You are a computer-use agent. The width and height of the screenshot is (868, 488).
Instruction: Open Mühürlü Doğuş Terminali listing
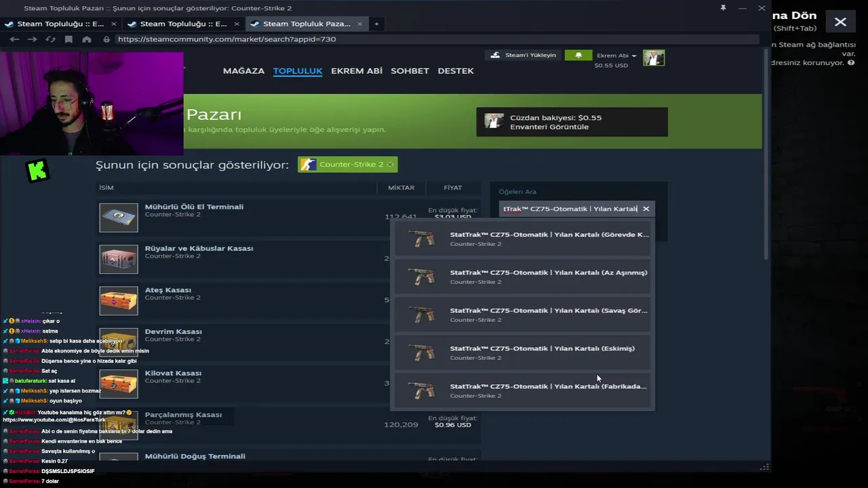(288, 455)
